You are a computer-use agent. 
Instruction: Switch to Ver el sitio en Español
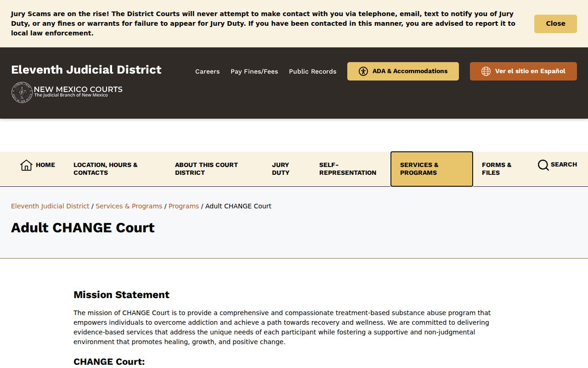[523, 71]
